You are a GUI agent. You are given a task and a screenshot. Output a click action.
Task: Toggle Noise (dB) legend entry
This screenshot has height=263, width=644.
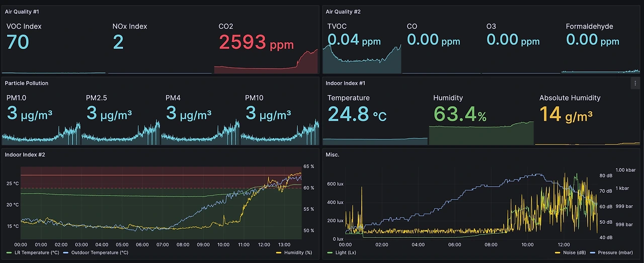[570, 252]
